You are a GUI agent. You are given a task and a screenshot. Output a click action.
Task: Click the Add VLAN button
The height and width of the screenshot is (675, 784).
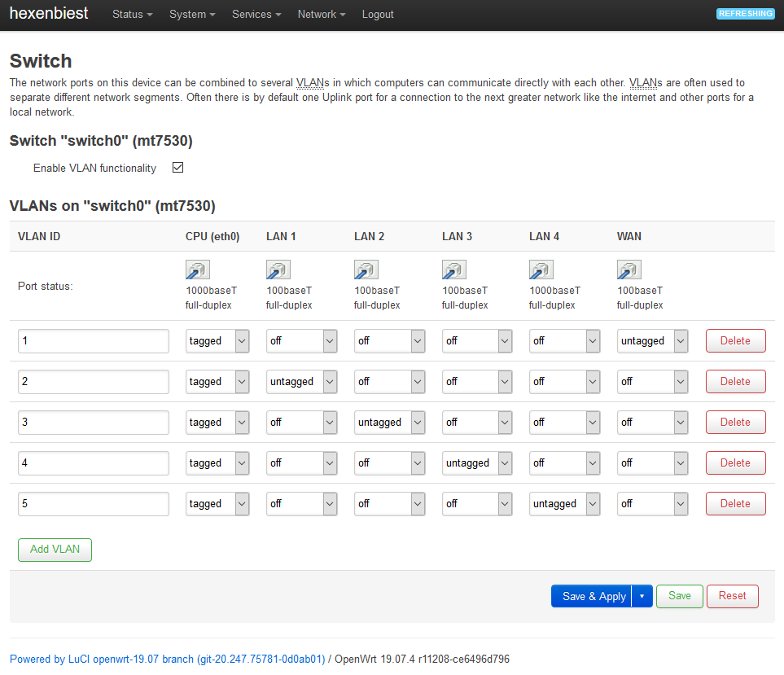[55, 550]
